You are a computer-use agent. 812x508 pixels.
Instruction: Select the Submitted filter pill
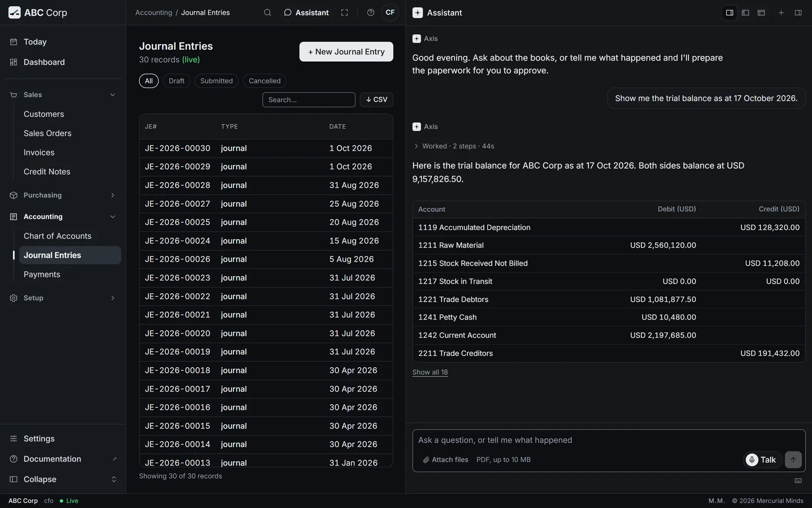[x=217, y=81]
